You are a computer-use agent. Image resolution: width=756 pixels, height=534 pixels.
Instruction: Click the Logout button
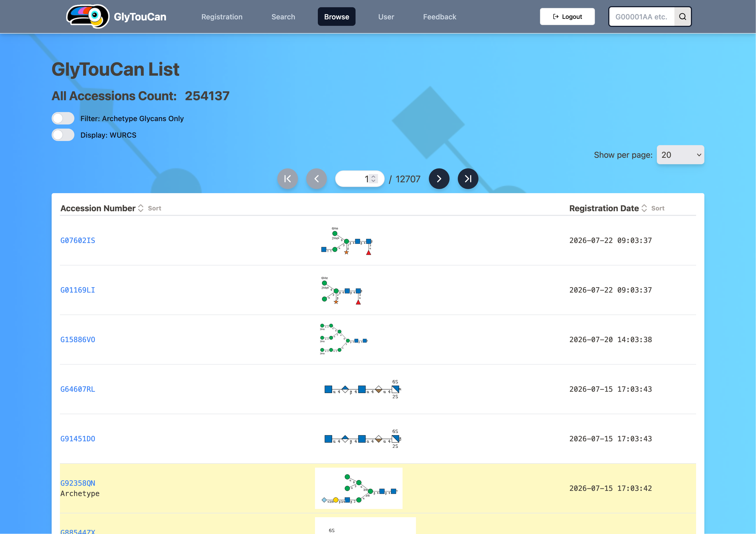tap(567, 17)
